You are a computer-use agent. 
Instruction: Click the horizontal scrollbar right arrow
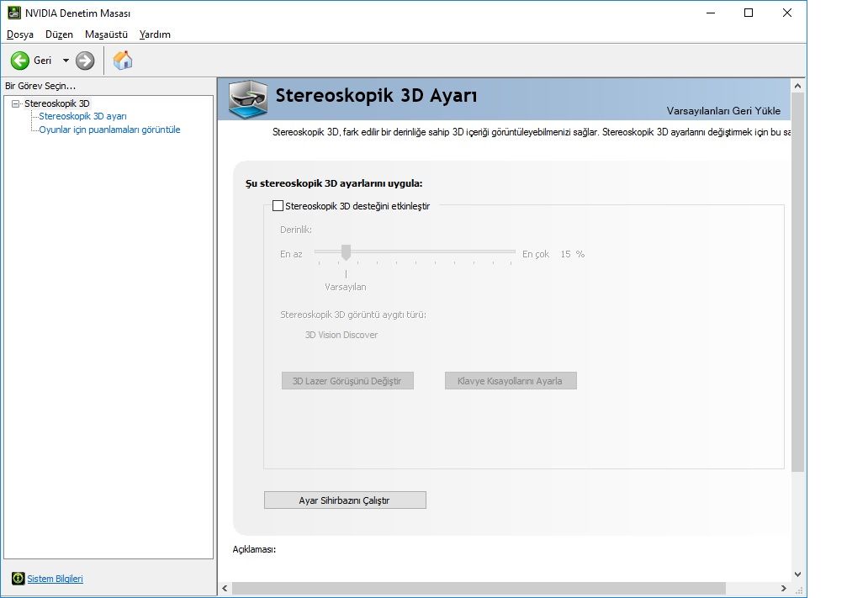(x=783, y=588)
